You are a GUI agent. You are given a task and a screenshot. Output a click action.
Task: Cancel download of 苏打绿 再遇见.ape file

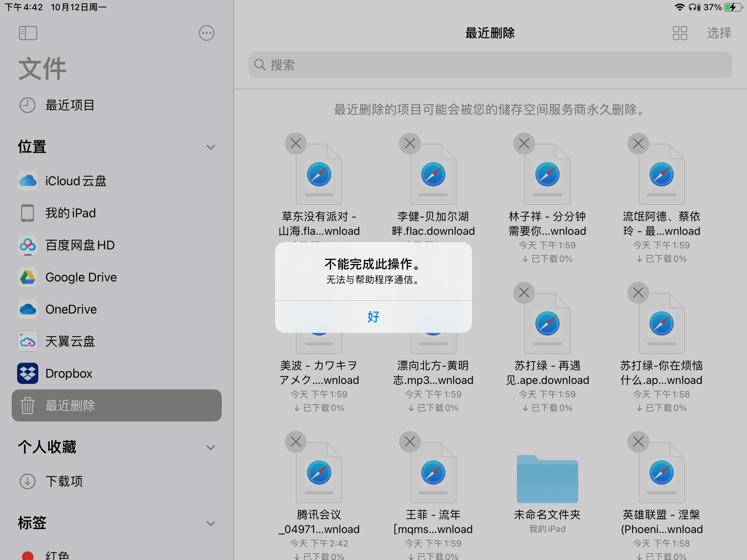click(524, 293)
